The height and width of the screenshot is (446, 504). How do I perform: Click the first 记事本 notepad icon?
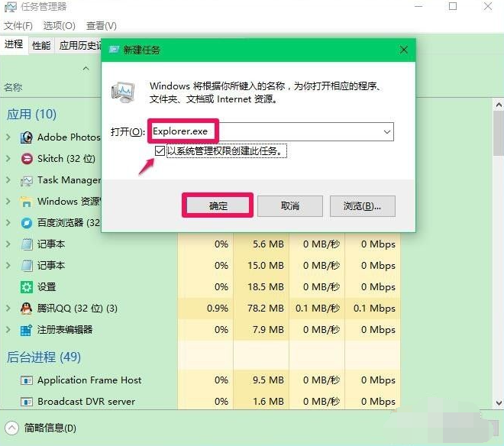click(27, 244)
